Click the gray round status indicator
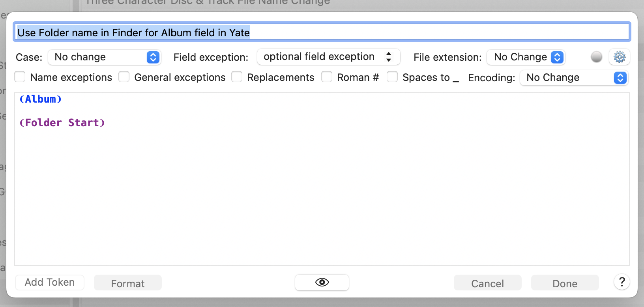 click(597, 57)
